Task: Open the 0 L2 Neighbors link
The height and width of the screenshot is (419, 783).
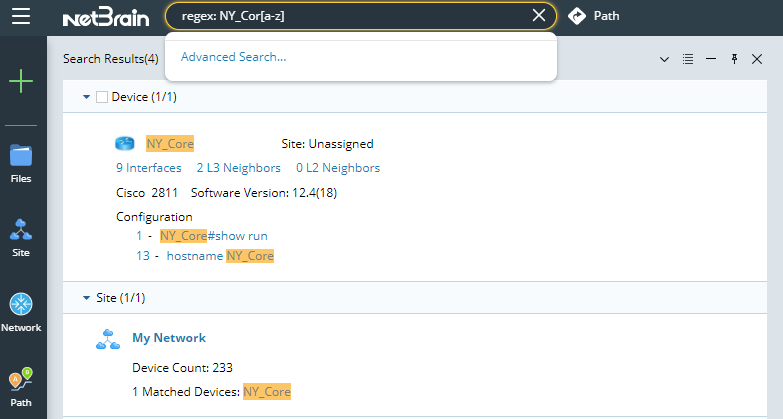Action: 338,168
